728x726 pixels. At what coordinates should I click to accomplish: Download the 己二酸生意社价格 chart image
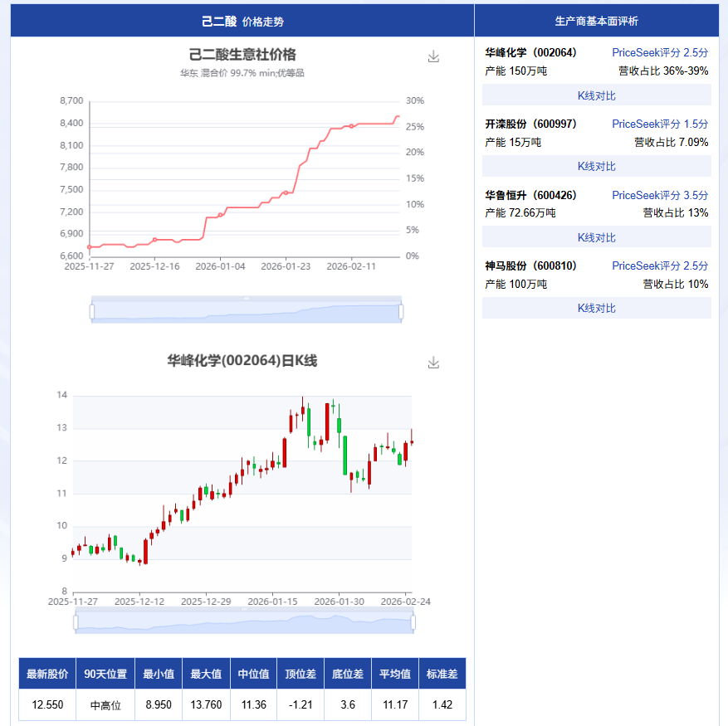[x=432, y=56]
